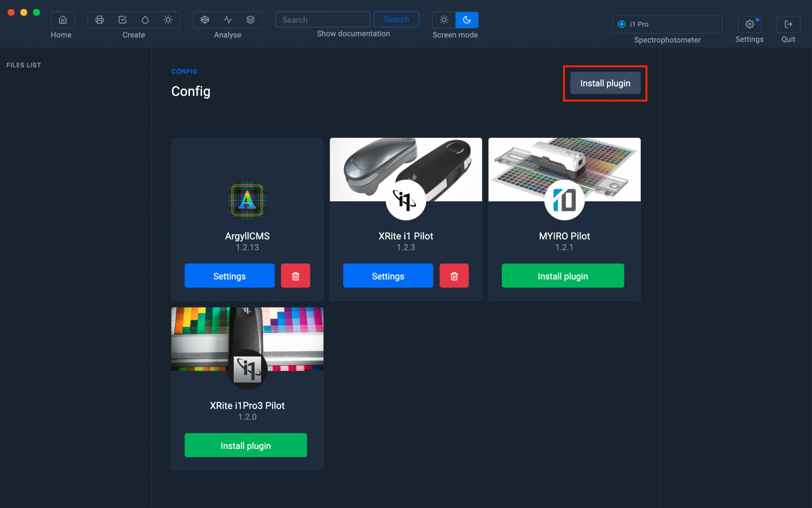Screen dimensions: 812x508
Task: Click the ArgyllCMS logo icon
Action: click(x=247, y=200)
